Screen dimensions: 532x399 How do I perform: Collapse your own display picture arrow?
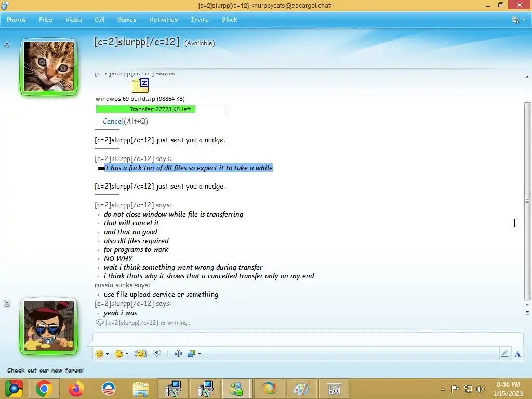pyautogui.click(x=7, y=303)
